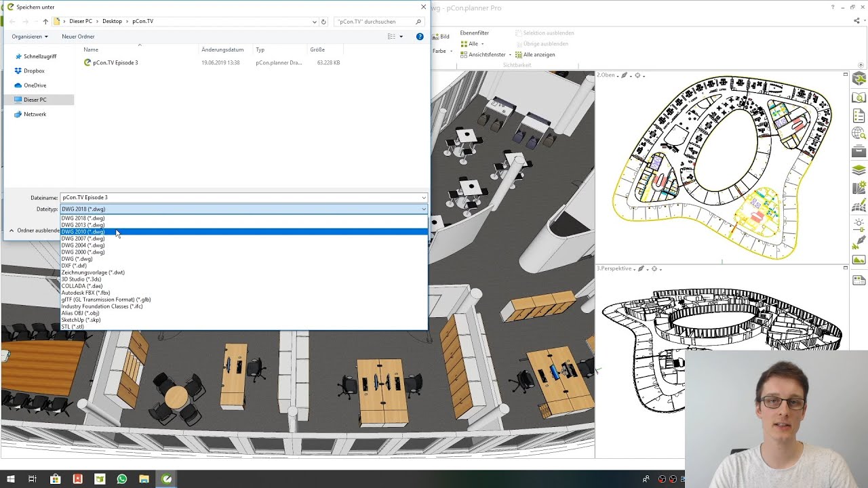Sort by the Name column header
This screenshot has height=488, width=868.
tap(91, 49)
